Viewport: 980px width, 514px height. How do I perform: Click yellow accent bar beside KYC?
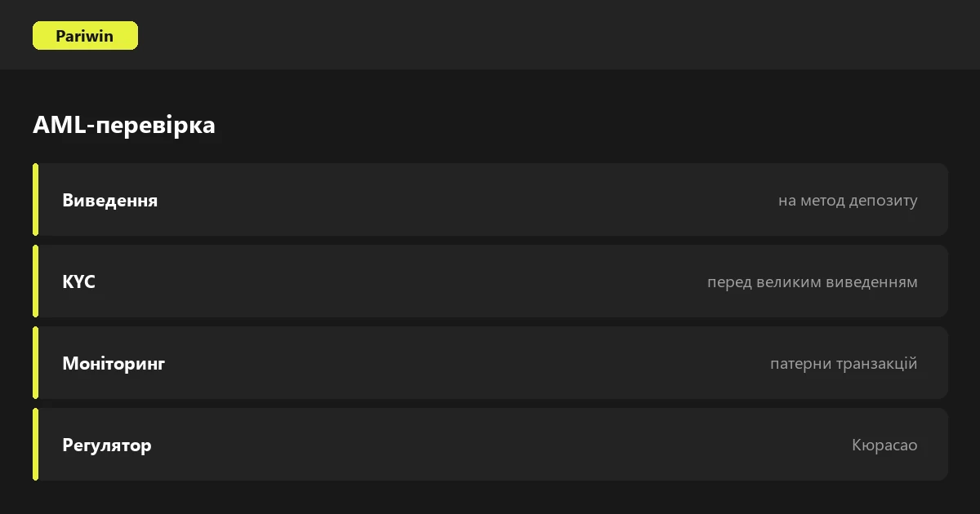tap(35, 281)
